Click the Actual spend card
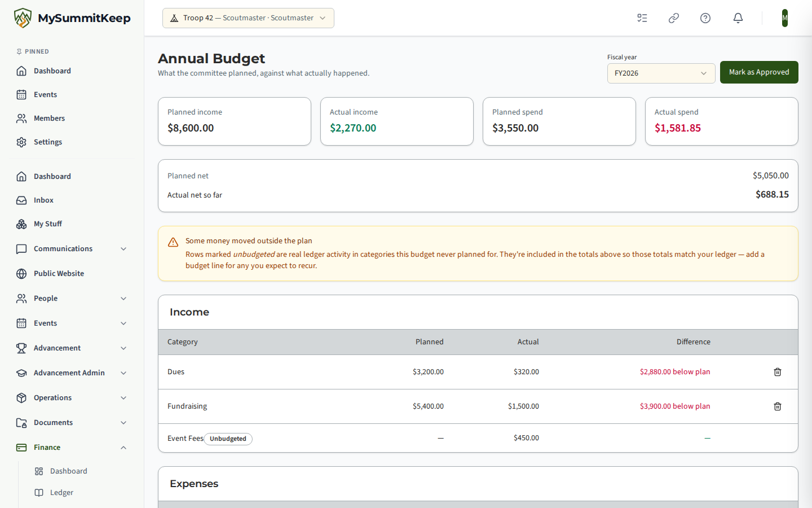 coord(722,121)
